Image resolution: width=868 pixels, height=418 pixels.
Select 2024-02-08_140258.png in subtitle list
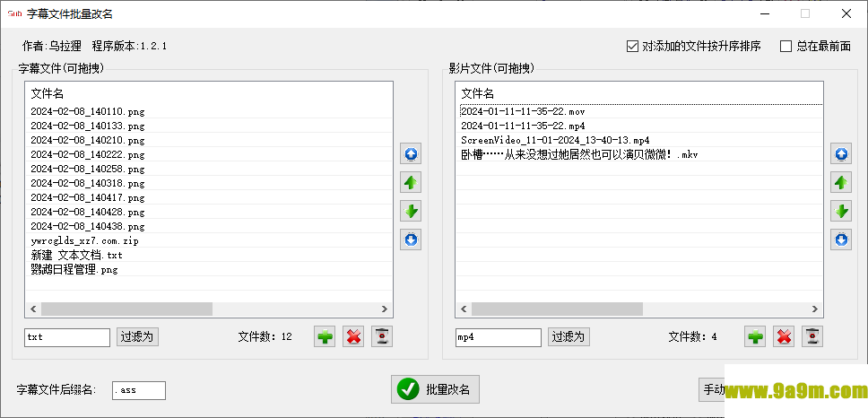click(209, 169)
